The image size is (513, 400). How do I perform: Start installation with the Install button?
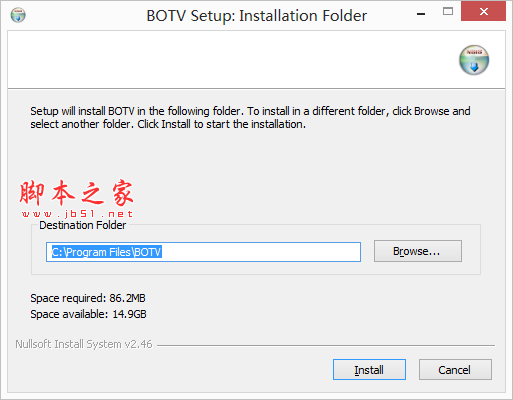[x=369, y=369]
